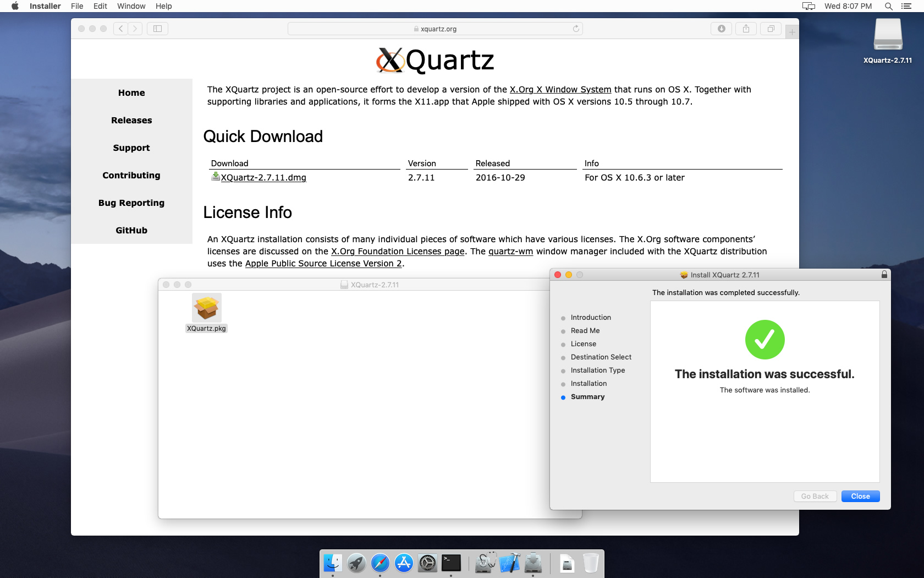The width and height of the screenshot is (924, 578).
Task: Open the X.Org Foundation Licenses page link
Action: (x=398, y=252)
